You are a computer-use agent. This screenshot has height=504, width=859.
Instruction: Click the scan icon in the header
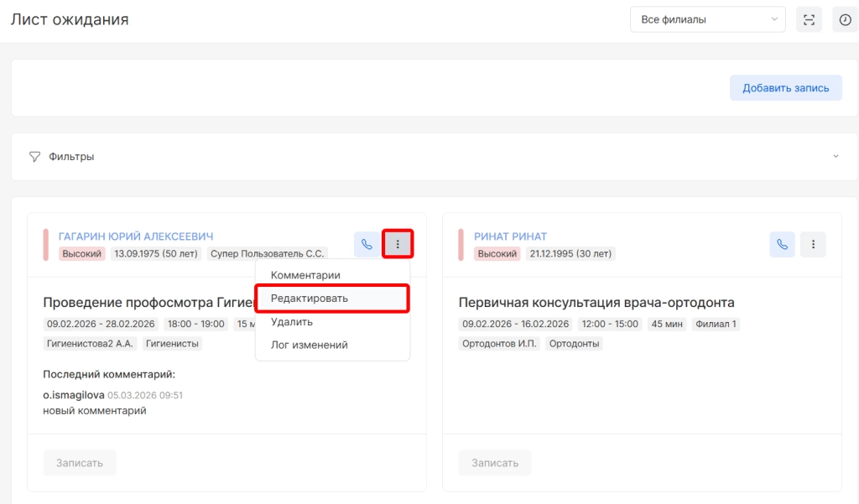tap(809, 20)
